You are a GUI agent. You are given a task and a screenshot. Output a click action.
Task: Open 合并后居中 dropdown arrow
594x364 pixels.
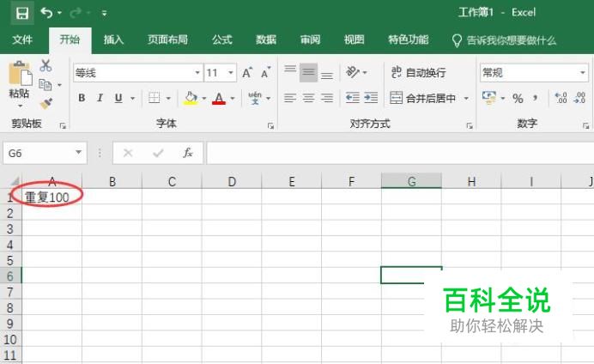466,99
